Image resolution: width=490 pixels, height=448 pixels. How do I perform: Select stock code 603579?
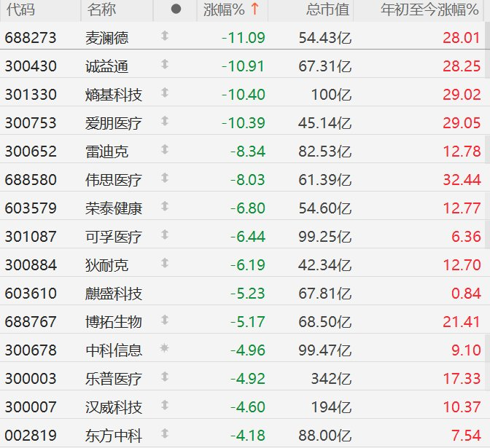[31, 208]
